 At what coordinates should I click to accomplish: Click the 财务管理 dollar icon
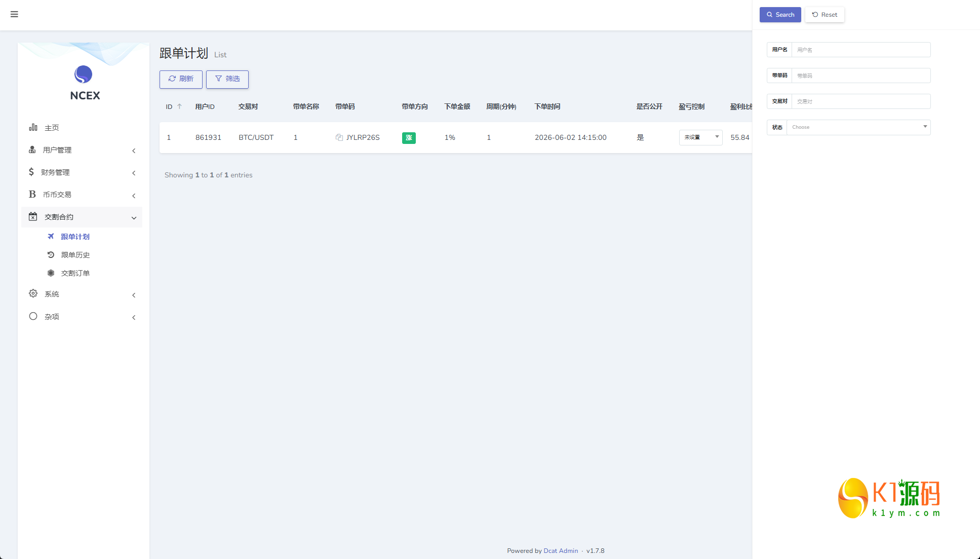[31, 172]
